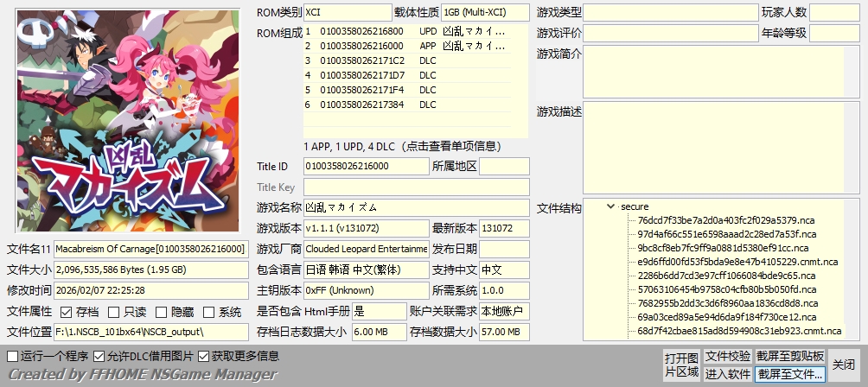Image resolution: width=868 pixels, height=387 pixels.
Task: Click 截屏至剪贴板 screenshot to clipboard button
Action: (790, 356)
